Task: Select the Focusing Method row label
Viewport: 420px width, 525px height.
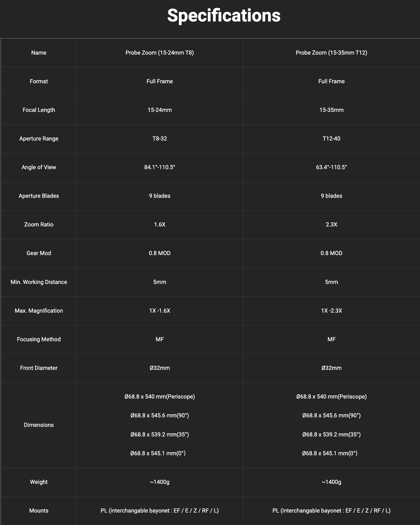Action: pyautogui.click(x=39, y=339)
